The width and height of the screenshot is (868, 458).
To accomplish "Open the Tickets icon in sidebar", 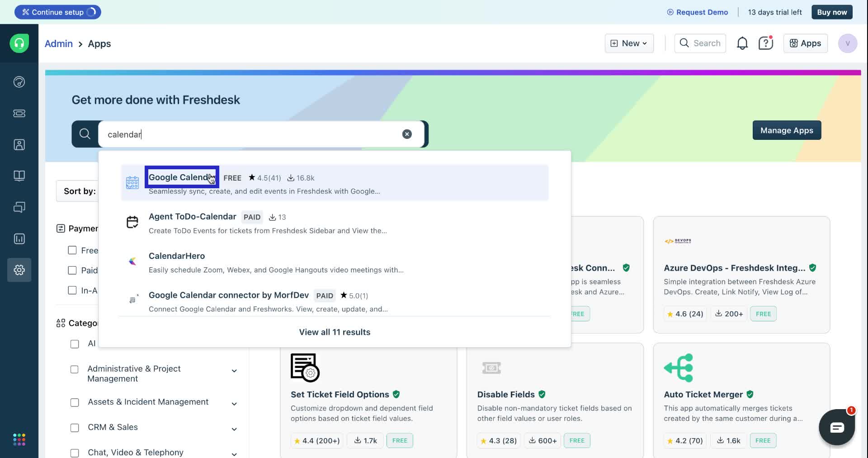I will (19, 113).
